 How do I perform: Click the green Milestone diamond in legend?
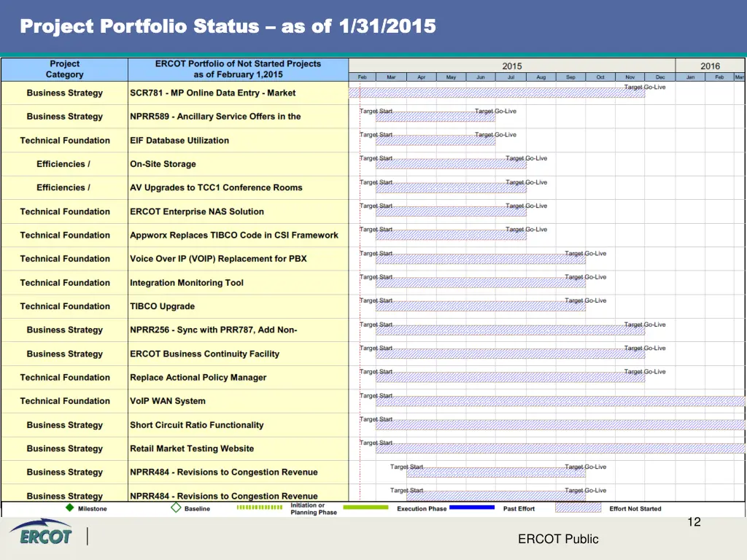pyautogui.click(x=69, y=507)
